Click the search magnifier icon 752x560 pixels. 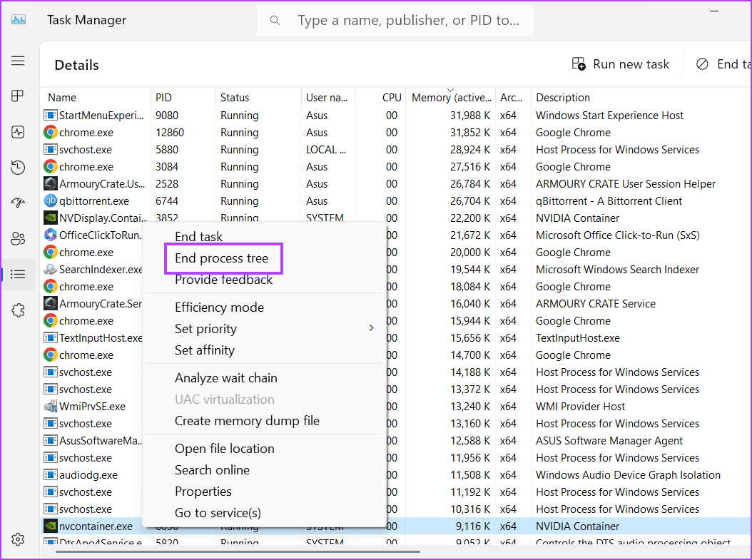[275, 20]
